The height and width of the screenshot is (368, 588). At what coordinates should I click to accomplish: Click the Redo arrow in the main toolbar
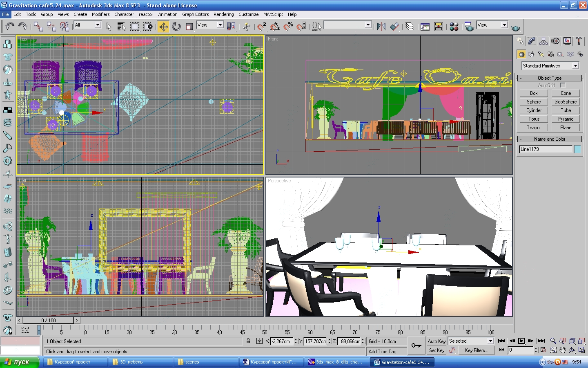pyautogui.click(x=23, y=27)
